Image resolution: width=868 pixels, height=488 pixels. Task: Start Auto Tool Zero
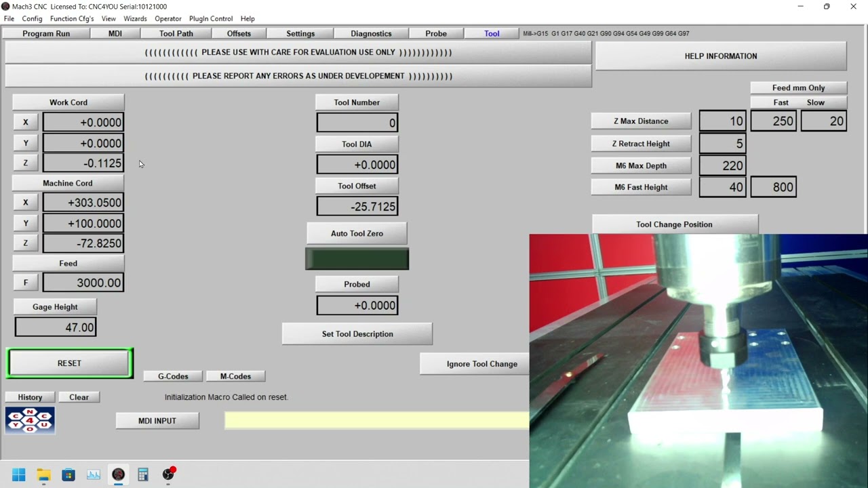357,233
